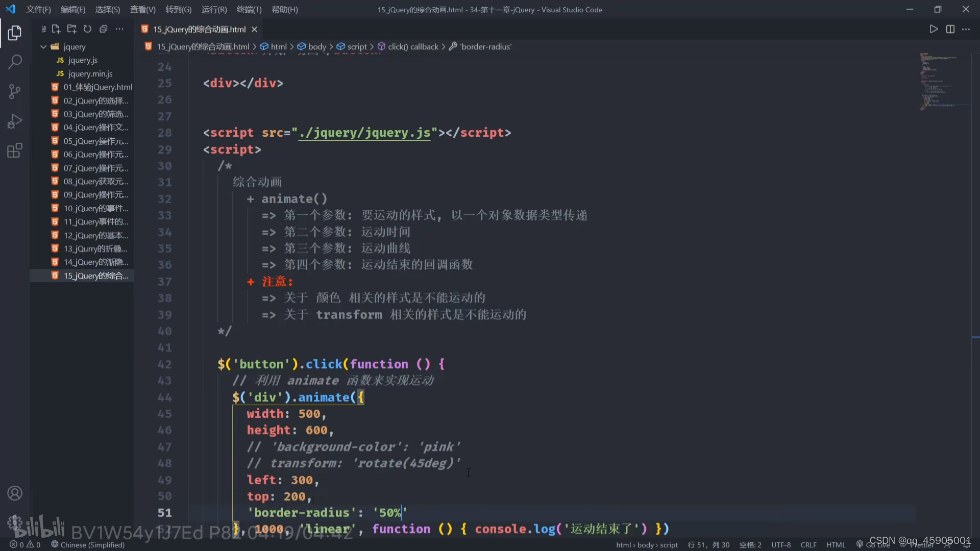Viewport: 980px width, 551px height.
Task: Open the Explorer view in activity bar
Action: (x=14, y=33)
